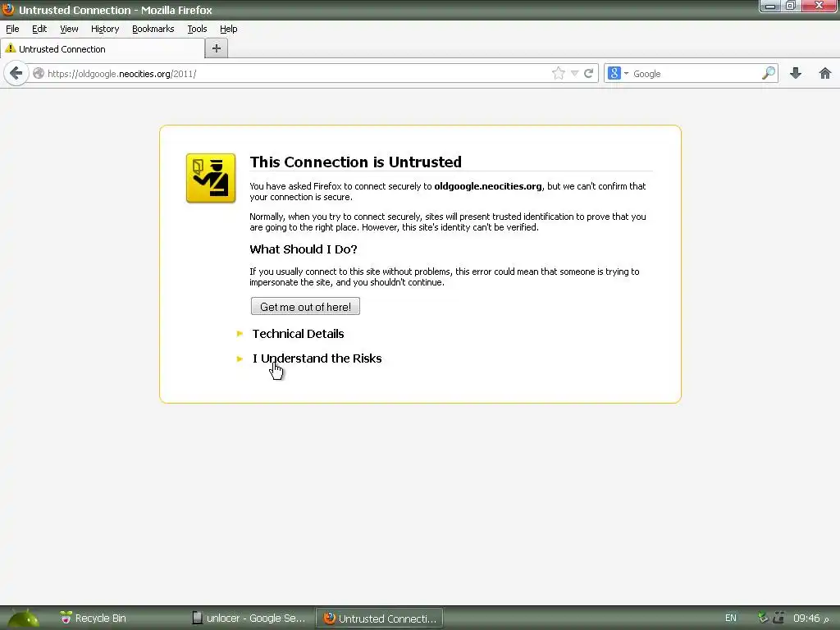This screenshot has height=630, width=840.
Task: Click the search magnifier icon
Action: 768,73
